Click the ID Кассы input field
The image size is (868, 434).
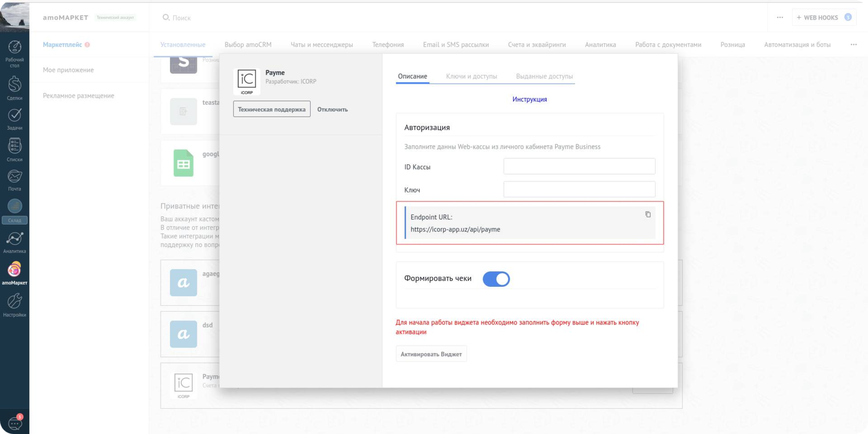(x=579, y=166)
